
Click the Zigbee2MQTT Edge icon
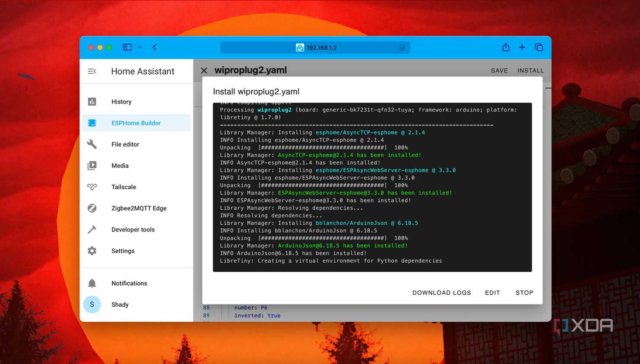92,208
